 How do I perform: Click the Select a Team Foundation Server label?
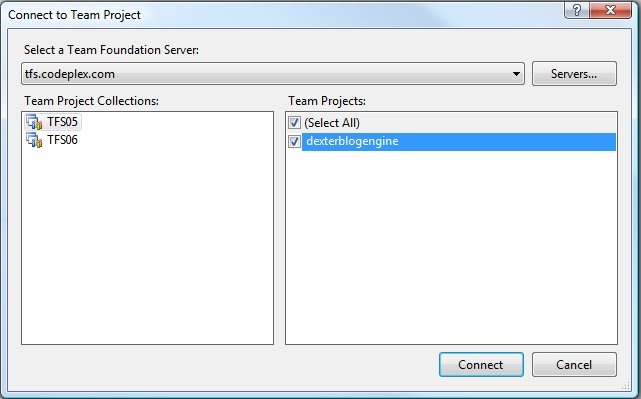[111, 50]
